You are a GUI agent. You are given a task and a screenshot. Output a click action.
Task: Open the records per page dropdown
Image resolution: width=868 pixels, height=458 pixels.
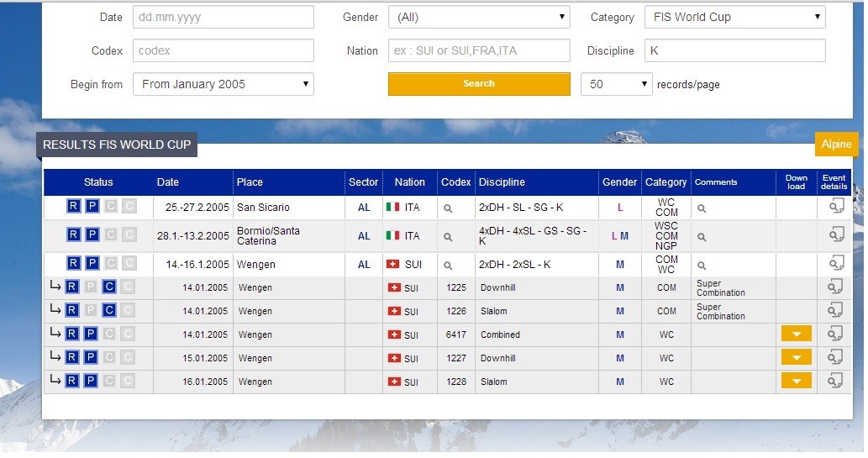[x=616, y=84]
